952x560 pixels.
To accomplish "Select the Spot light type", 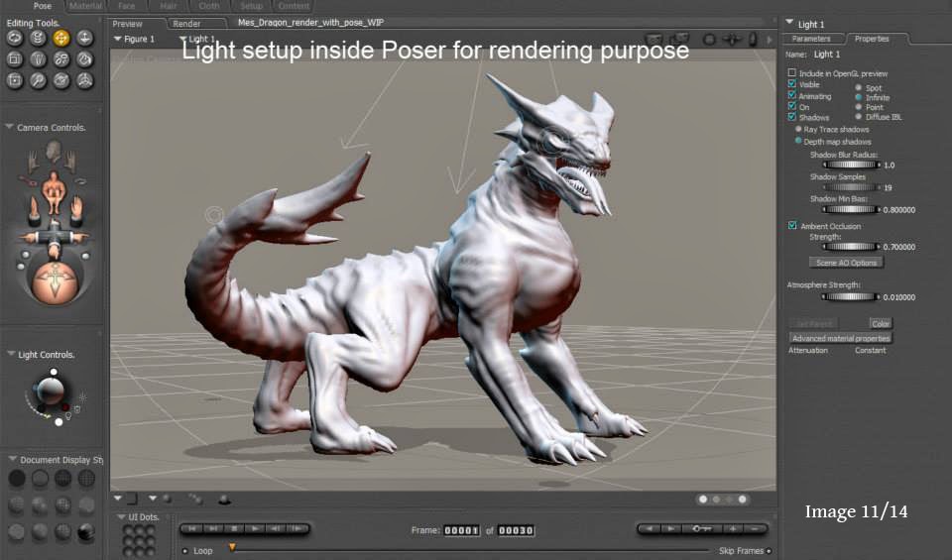I will [x=859, y=88].
